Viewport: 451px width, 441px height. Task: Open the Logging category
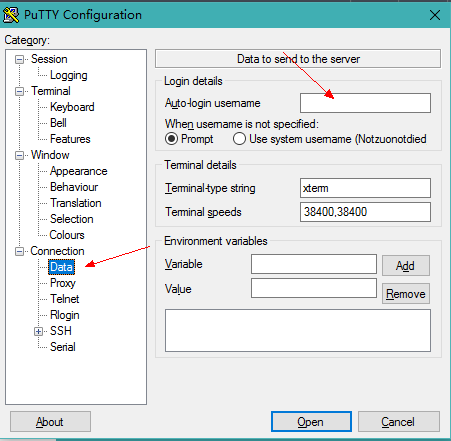[x=69, y=75]
